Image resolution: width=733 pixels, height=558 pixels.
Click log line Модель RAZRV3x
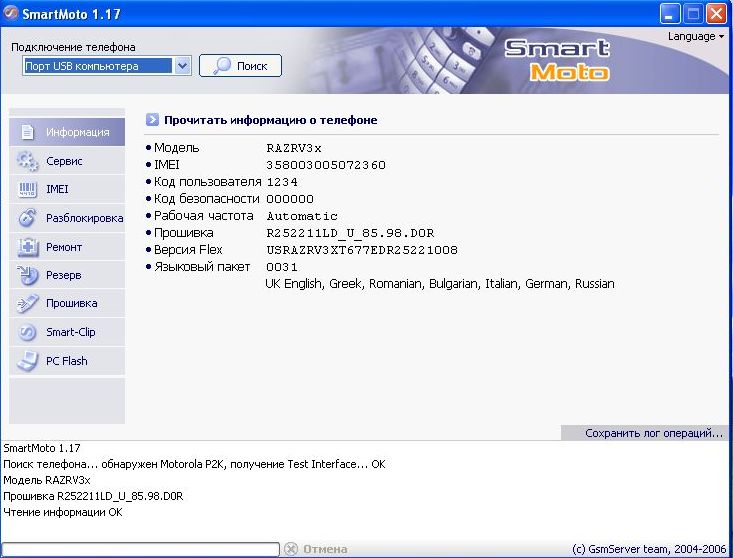(x=47, y=480)
